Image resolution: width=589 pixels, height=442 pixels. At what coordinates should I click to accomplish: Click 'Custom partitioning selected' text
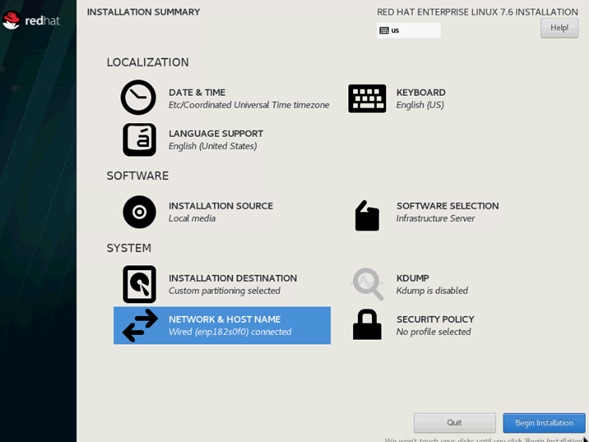(x=224, y=291)
